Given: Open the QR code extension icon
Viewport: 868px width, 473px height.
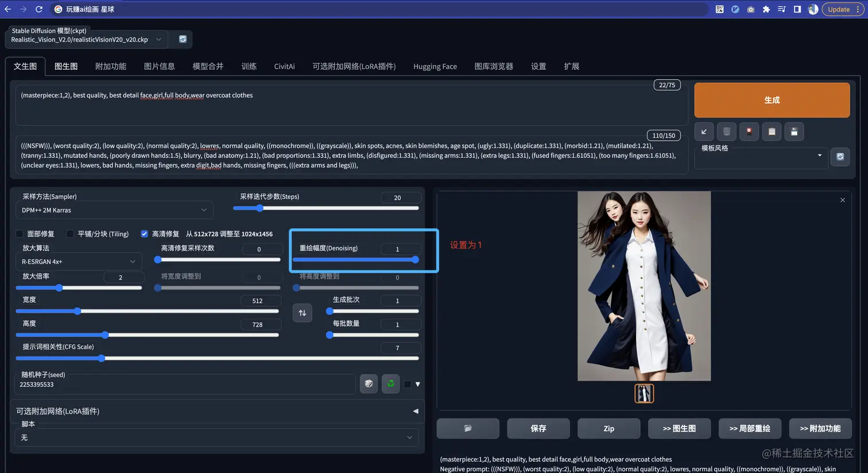Looking at the screenshot, I should pyautogui.click(x=719, y=9).
